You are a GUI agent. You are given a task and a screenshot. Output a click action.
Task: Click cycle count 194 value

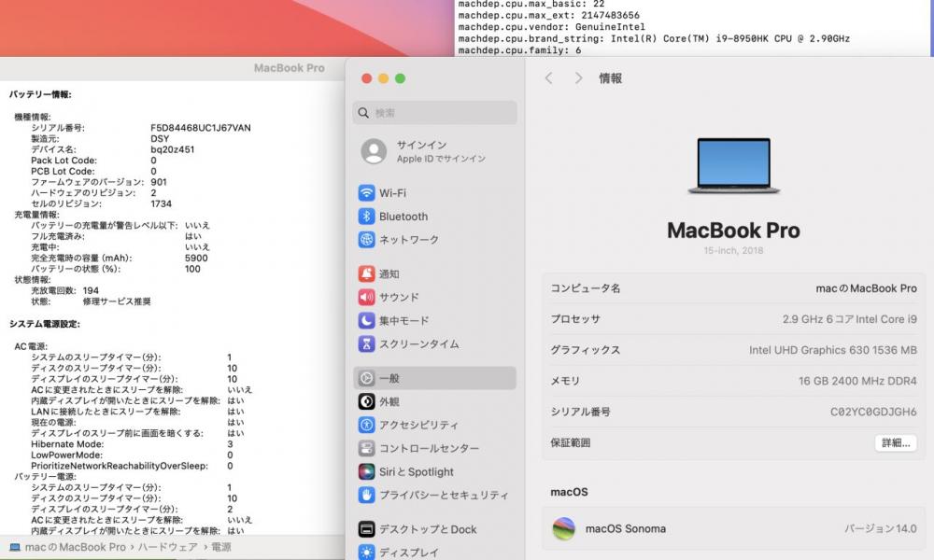pos(91,290)
